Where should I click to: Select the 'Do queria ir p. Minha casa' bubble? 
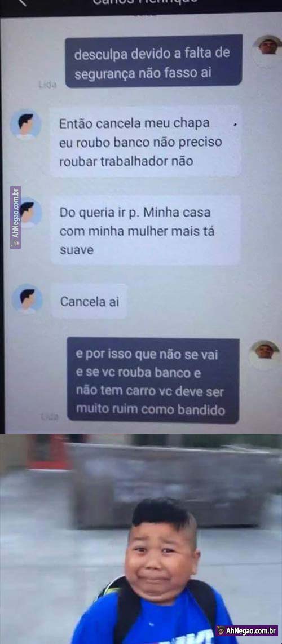point(146,231)
